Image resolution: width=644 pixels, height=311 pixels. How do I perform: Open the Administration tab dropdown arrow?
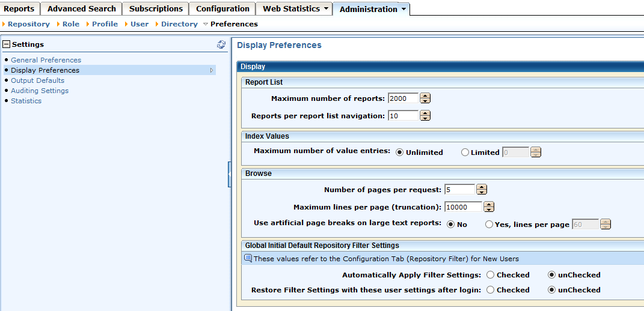tap(403, 9)
